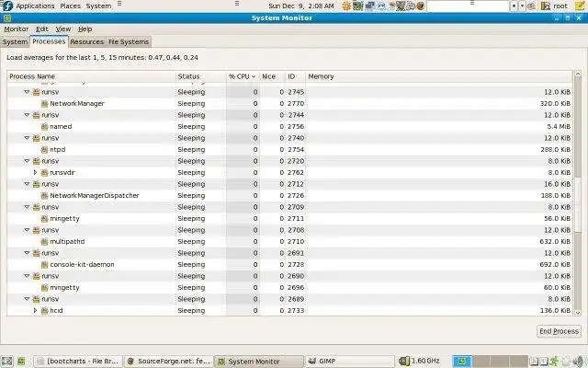The width and height of the screenshot is (588, 368).
Task: Open the System menu in top panel
Action: tap(98, 6)
